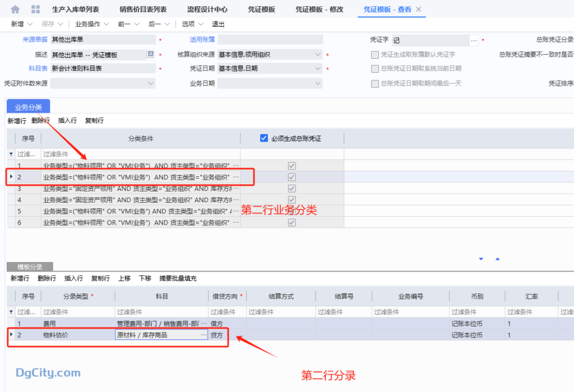
Task: Click the blue down arrow above 模板分录 panel
Action: tap(480, 259)
